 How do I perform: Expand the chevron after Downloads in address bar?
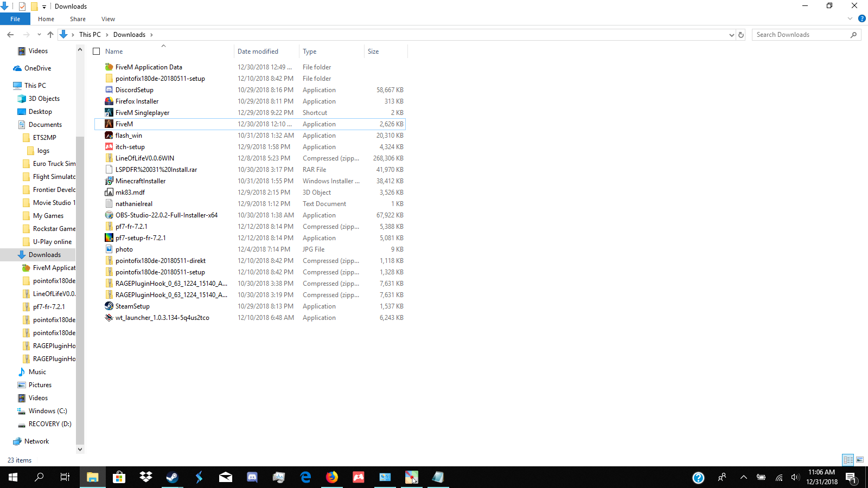click(x=151, y=35)
